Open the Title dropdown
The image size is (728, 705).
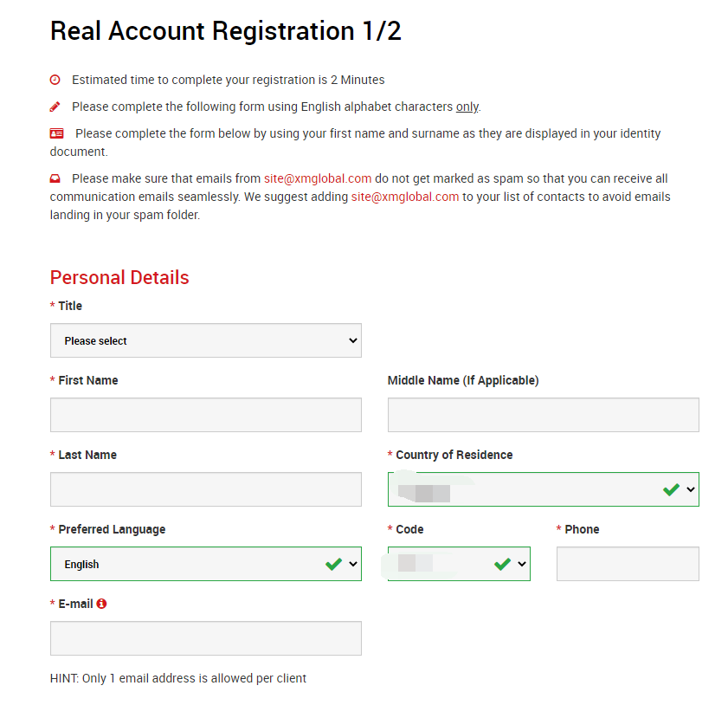pyautogui.click(x=206, y=340)
